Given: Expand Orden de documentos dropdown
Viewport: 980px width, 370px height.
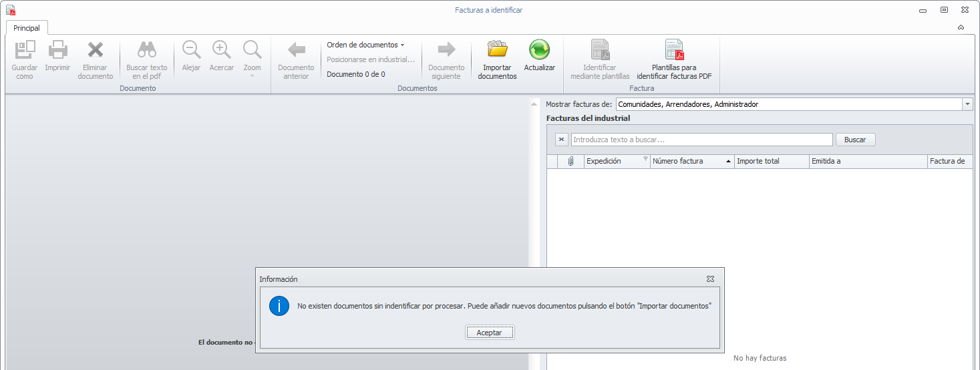Looking at the screenshot, I should pos(365,45).
